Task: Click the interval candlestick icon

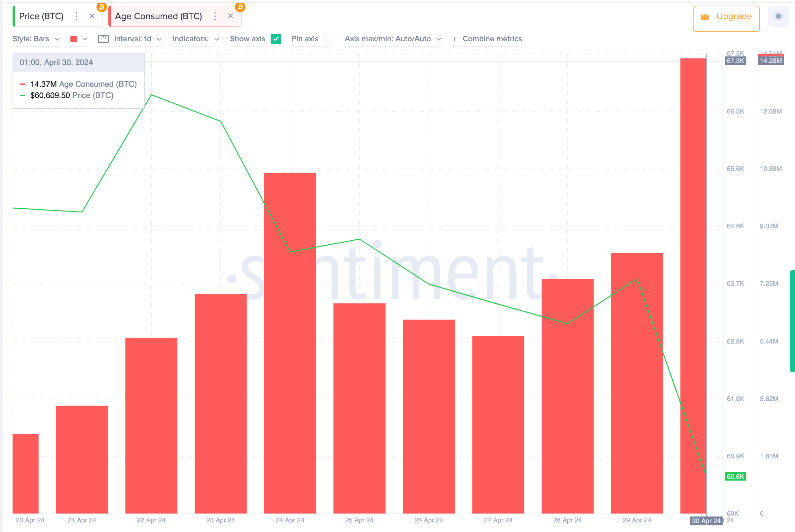Action: pyautogui.click(x=103, y=39)
